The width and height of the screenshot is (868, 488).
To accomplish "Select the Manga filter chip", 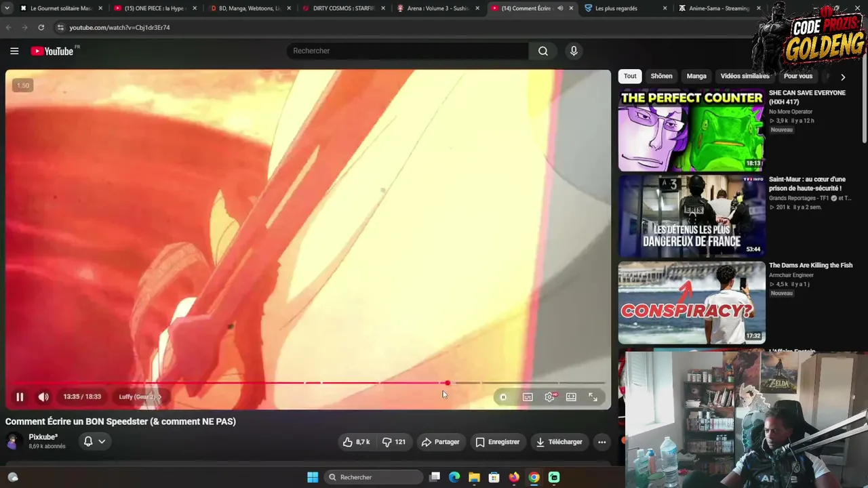I will 696,76.
